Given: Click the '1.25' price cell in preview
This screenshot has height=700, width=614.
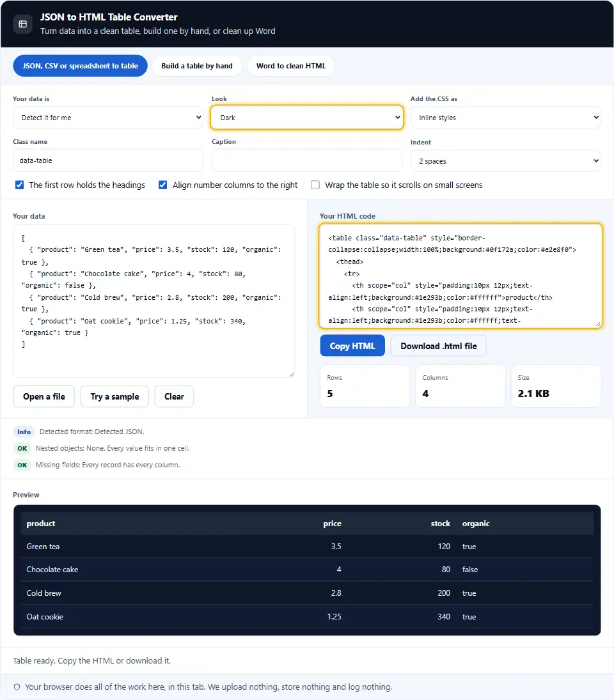Looking at the screenshot, I should coord(334,617).
